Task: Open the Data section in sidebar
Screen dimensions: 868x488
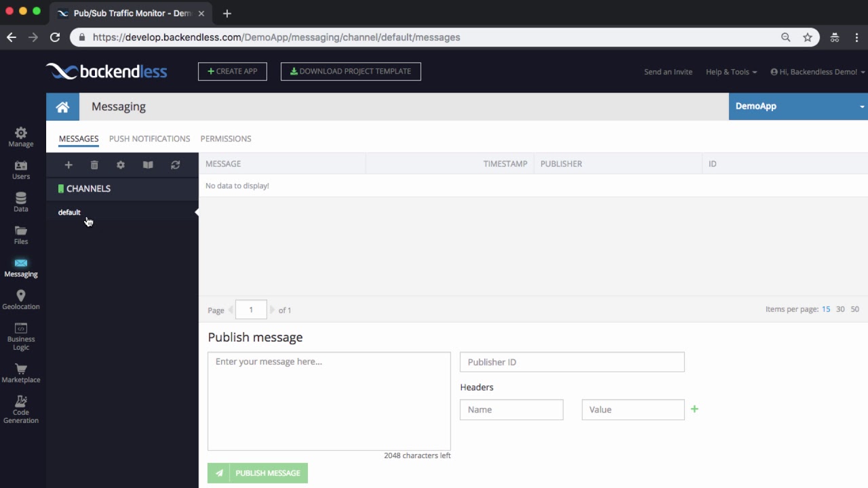Action: click(x=21, y=203)
